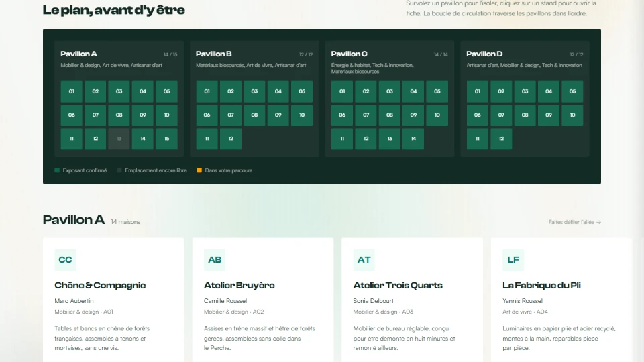This screenshot has width=644, height=362.
Task: Open stand 08 in Pavillon A
Action: pos(119,115)
